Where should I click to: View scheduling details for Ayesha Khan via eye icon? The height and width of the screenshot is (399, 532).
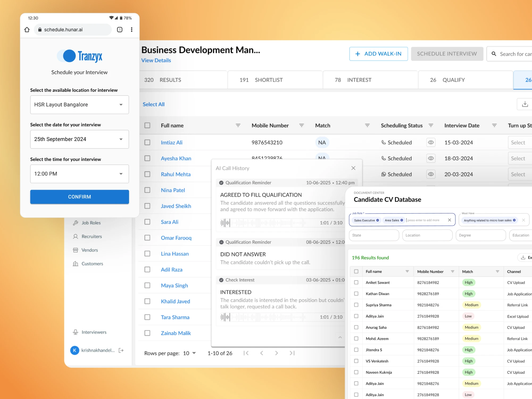point(431,158)
